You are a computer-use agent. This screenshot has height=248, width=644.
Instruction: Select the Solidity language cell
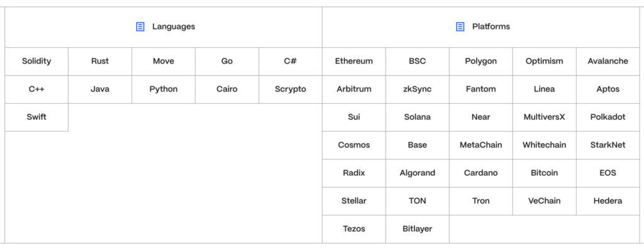(x=36, y=62)
